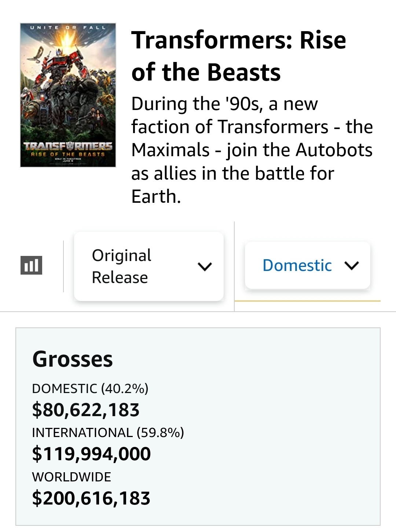Click the $80,622,183 domestic gross figure
This screenshot has width=396, height=532.
pyautogui.click(x=86, y=410)
